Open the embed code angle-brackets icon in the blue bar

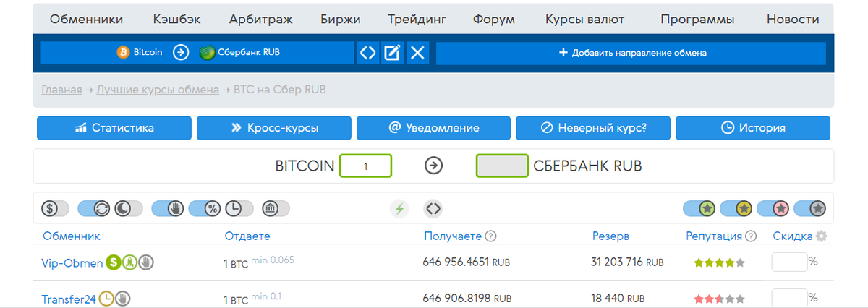pyautogui.click(x=368, y=53)
